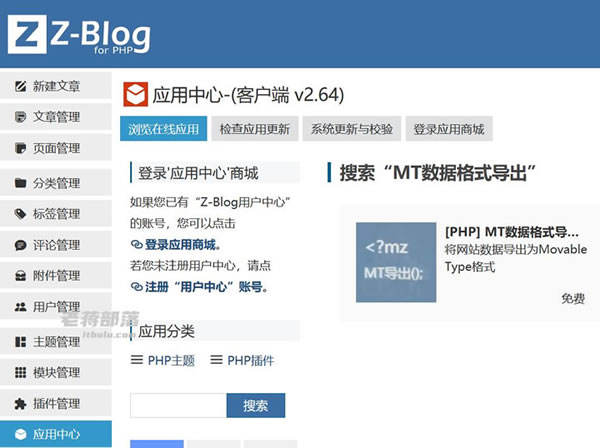
Task: Focus the app search text box
Action: [x=178, y=406]
